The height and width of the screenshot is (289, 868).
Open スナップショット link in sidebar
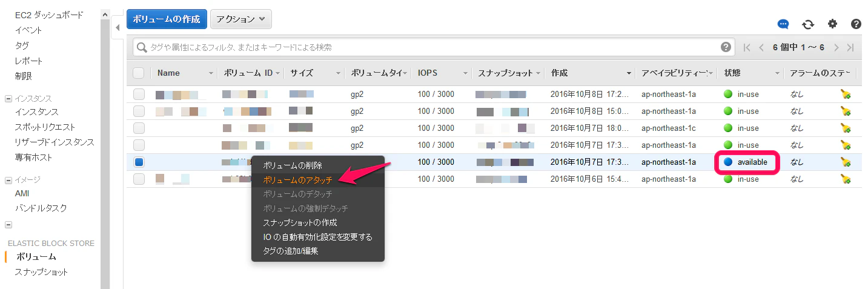[41, 272]
